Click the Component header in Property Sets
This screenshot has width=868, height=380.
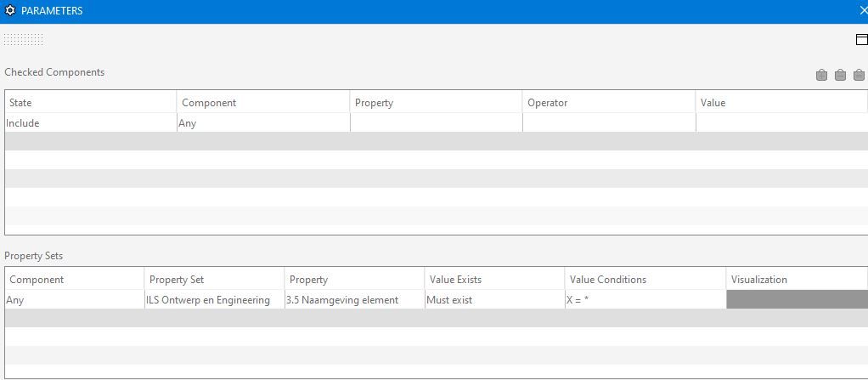(75, 279)
